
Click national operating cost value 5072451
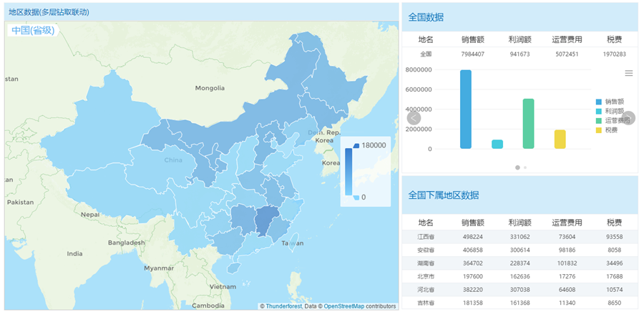pyautogui.click(x=567, y=54)
